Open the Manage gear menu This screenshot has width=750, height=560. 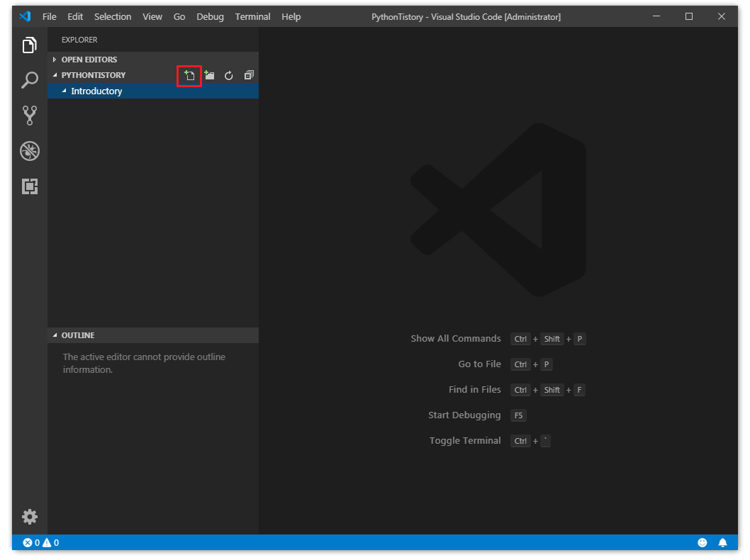30,517
